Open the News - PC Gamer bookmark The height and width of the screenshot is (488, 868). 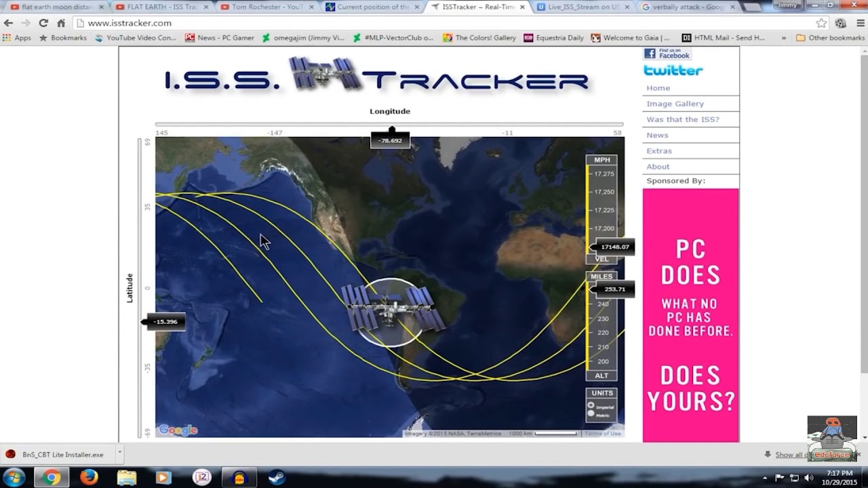pyautogui.click(x=218, y=38)
